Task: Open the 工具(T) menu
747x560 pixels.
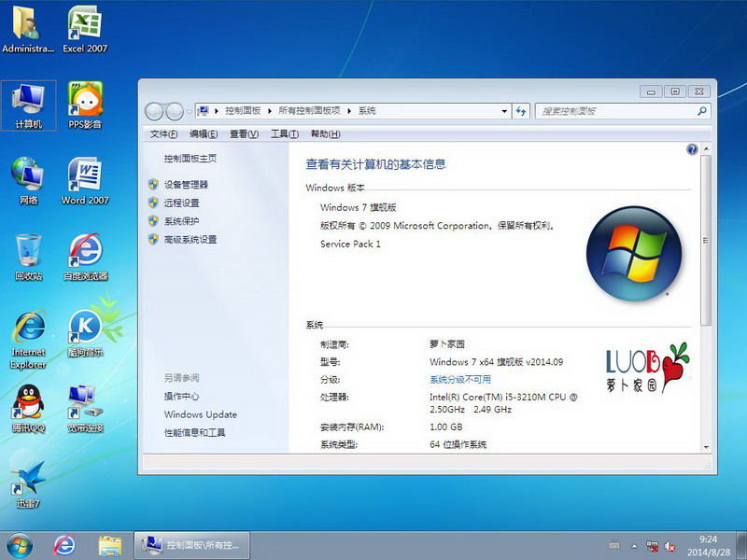Action: click(x=285, y=134)
